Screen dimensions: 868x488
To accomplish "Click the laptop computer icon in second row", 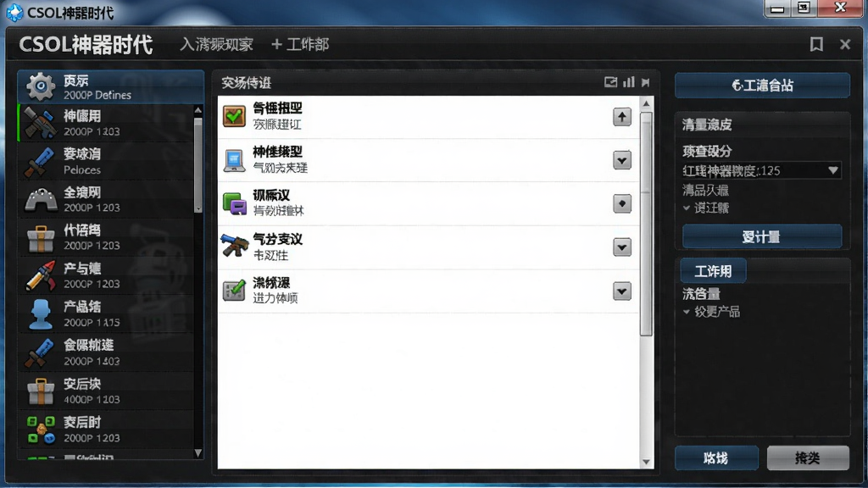I will pos(234,160).
